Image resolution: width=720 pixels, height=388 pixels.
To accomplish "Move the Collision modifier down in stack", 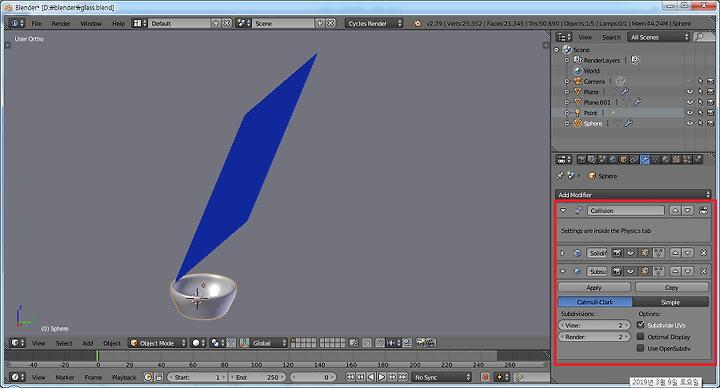I will [x=688, y=210].
